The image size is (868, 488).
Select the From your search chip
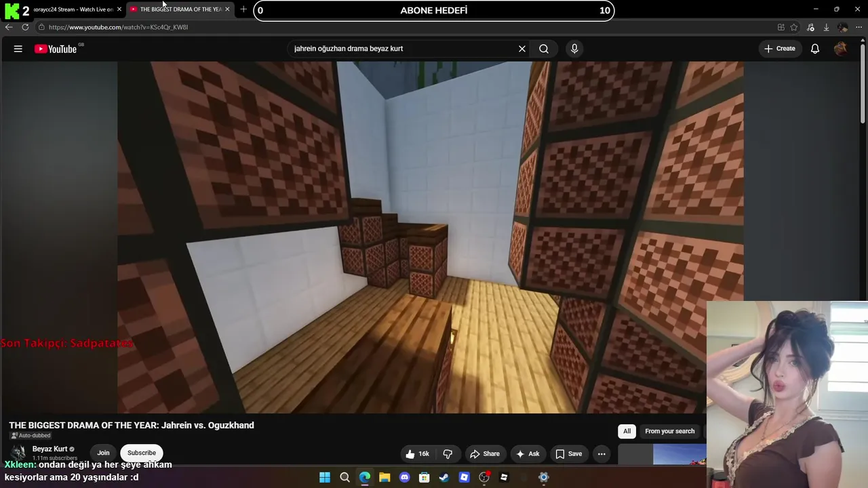670,431
